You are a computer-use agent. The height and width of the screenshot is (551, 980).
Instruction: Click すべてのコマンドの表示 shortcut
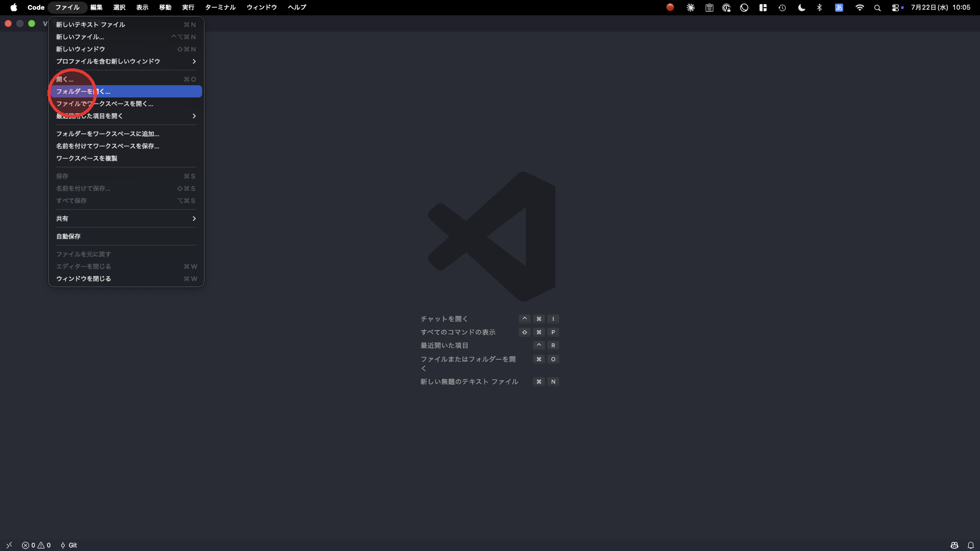coord(458,332)
